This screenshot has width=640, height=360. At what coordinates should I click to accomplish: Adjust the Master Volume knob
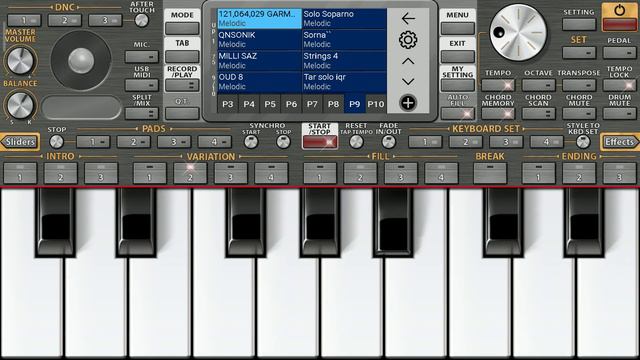(20, 60)
